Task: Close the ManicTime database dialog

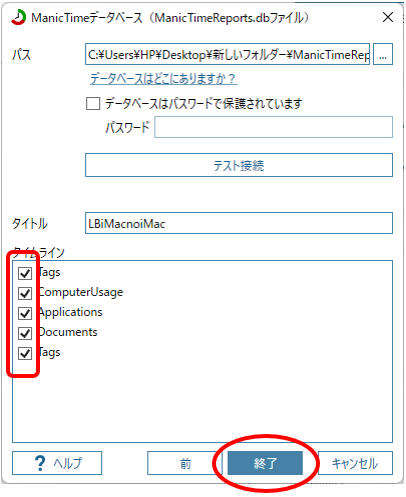Action: tap(388, 17)
